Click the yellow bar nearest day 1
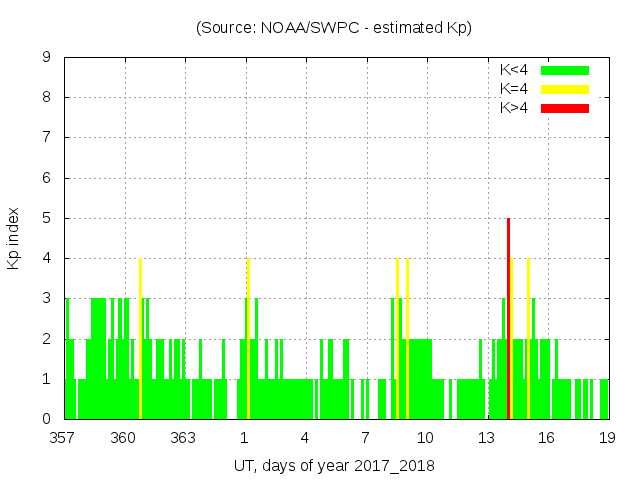This screenshot has width=640, height=480. coord(248,340)
